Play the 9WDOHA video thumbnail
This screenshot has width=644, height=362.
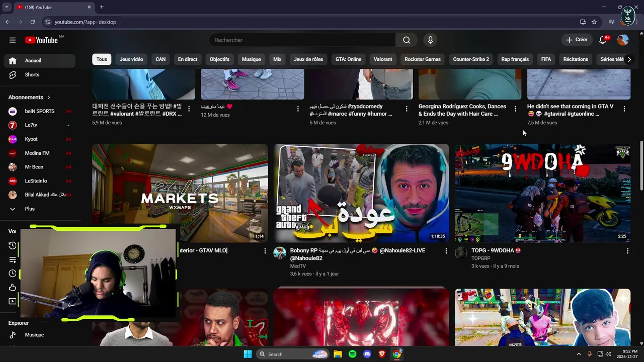coord(542,193)
